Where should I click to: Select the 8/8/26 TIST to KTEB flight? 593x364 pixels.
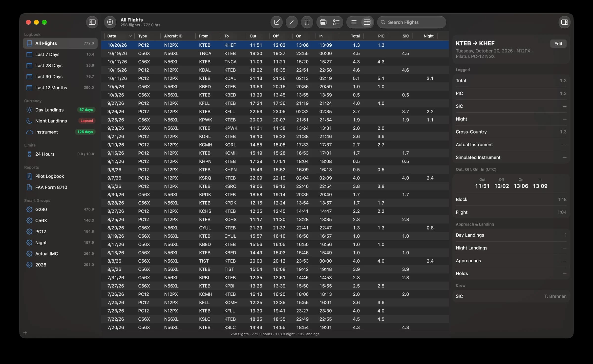tap(275, 261)
